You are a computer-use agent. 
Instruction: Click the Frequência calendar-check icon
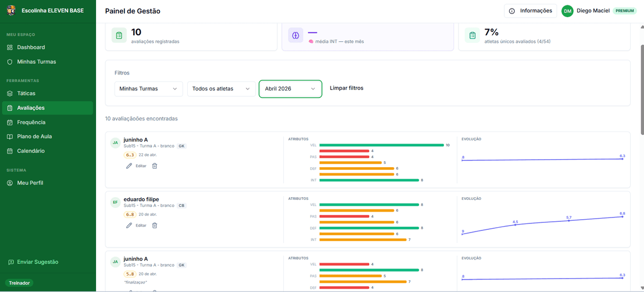[x=10, y=122]
